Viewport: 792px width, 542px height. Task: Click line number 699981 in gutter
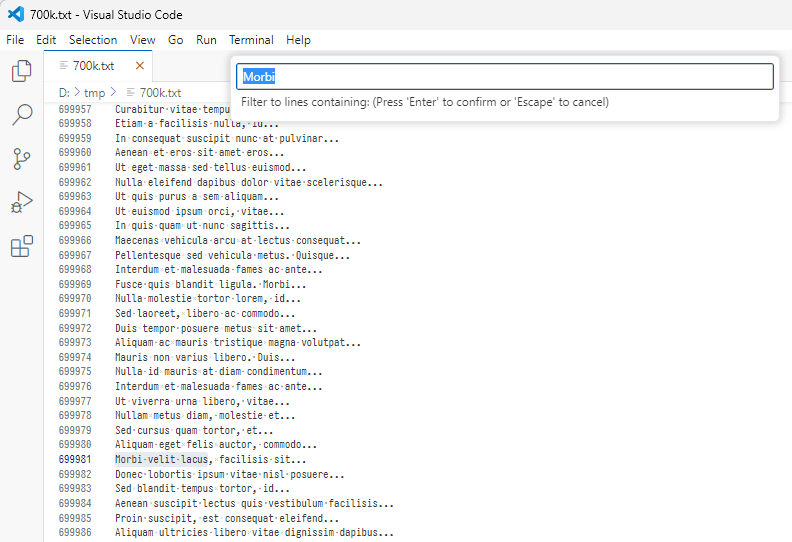tap(75, 459)
